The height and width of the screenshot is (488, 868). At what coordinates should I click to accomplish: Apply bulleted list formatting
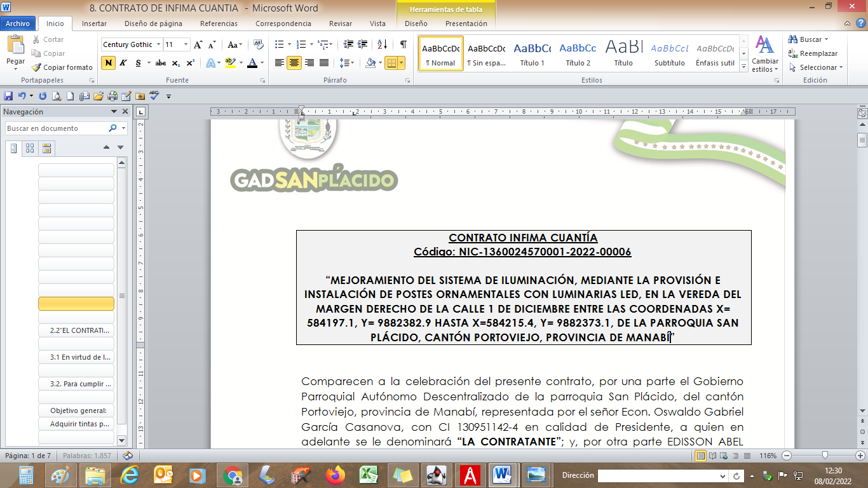278,44
